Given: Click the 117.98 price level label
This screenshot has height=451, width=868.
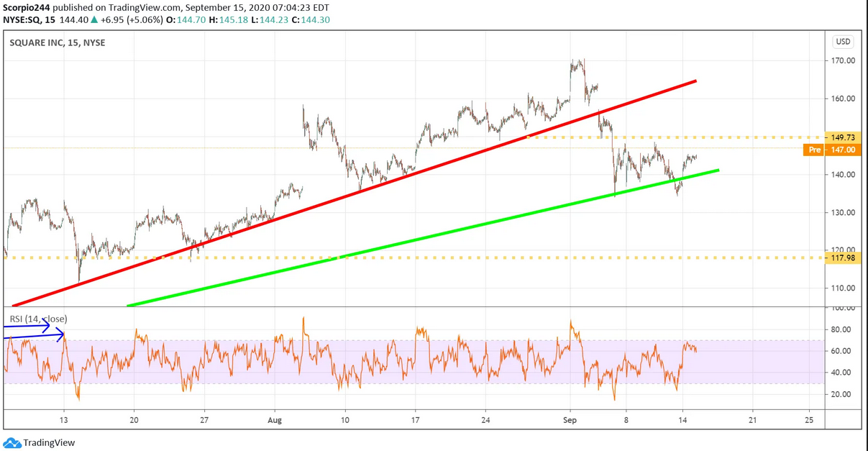Looking at the screenshot, I should (844, 258).
